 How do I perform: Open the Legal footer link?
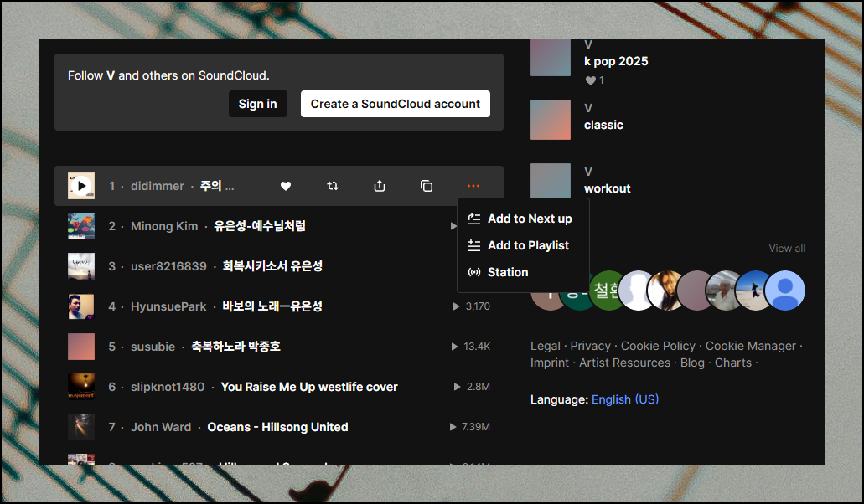pos(545,346)
